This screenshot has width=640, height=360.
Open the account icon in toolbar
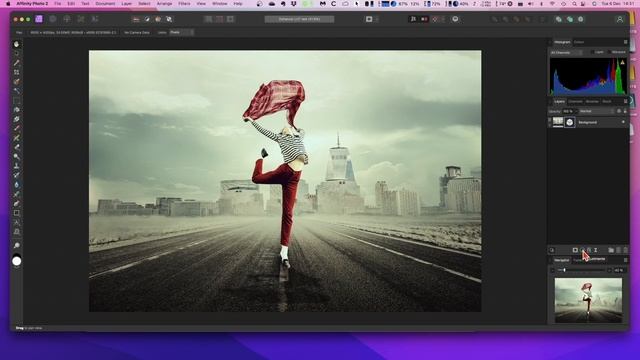620,19
